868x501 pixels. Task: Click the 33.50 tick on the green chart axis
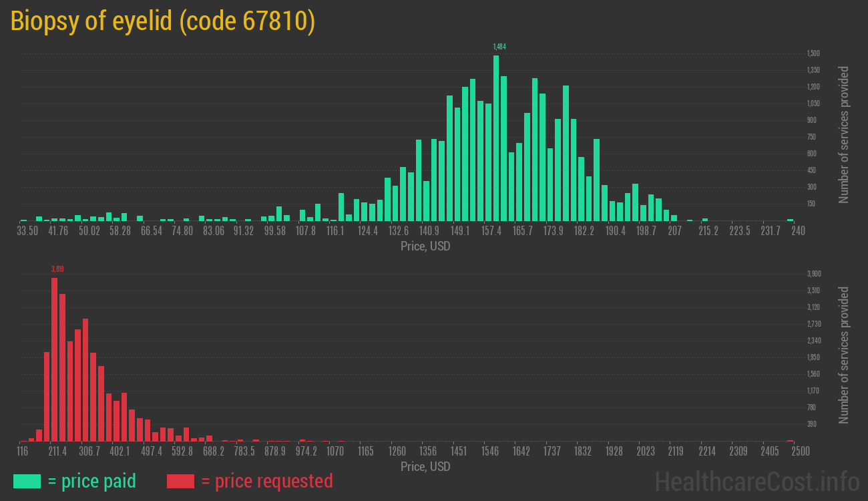point(27,231)
